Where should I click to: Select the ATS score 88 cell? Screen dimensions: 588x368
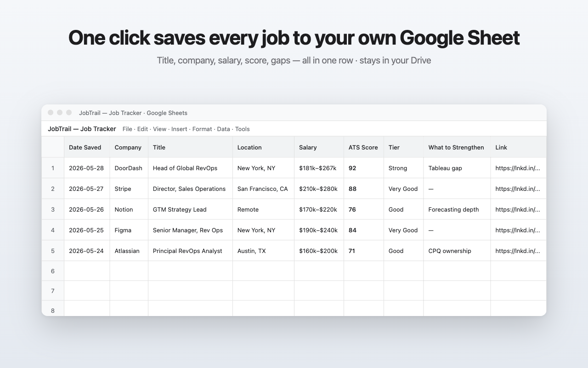364,189
